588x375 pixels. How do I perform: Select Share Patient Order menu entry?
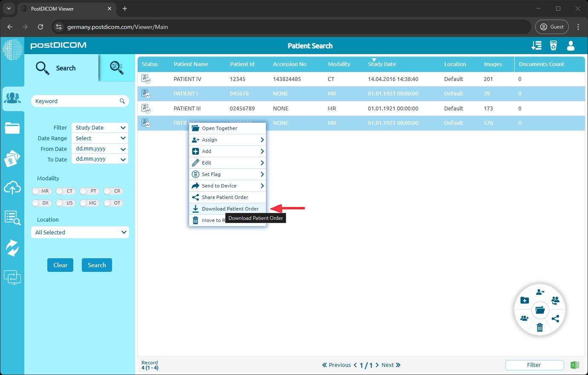225,197
